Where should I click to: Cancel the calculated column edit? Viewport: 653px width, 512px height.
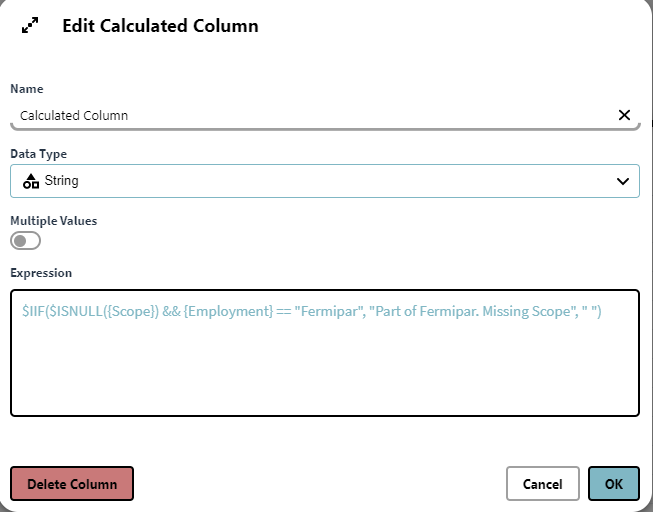[542, 484]
